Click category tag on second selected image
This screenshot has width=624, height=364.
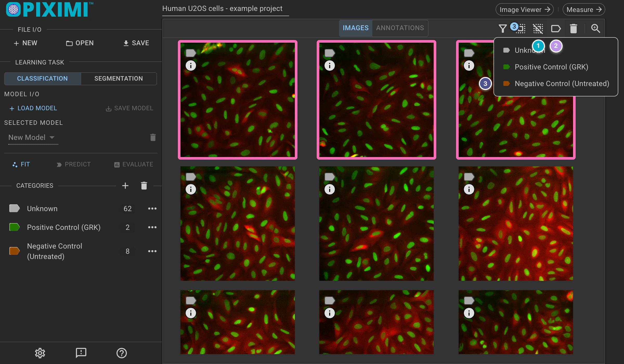pos(330,53)
